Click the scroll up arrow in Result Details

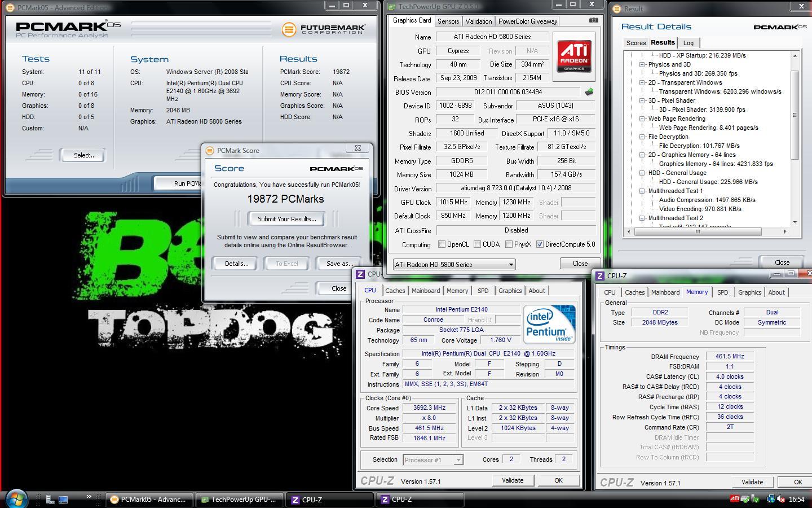(x=795, y=55)
